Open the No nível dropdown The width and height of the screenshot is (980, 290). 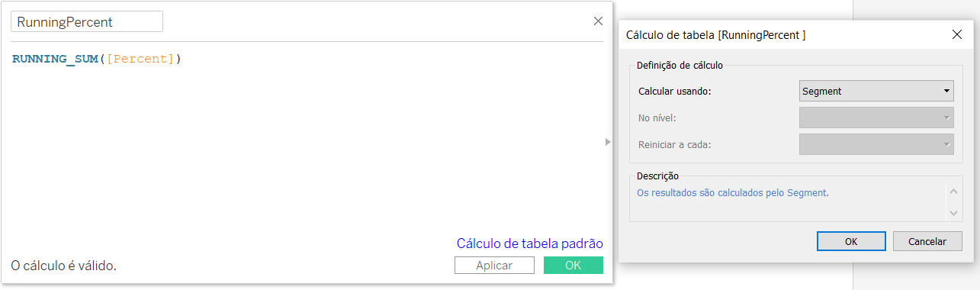(x=877, y=118)
